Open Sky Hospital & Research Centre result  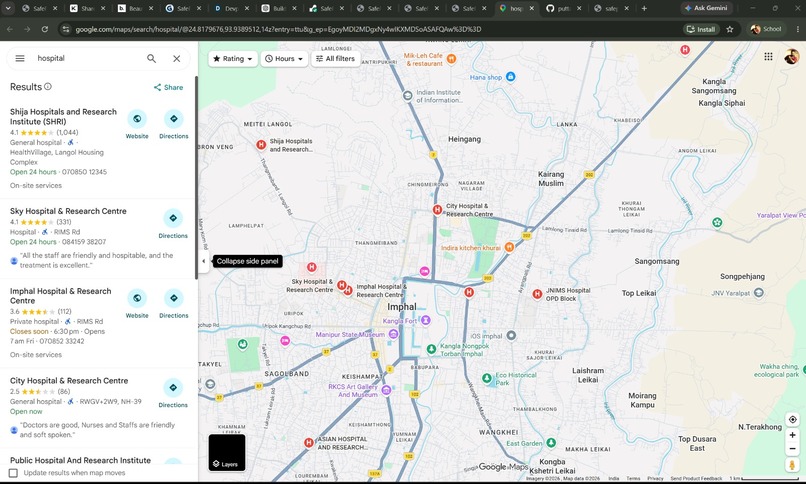(68, 211)
